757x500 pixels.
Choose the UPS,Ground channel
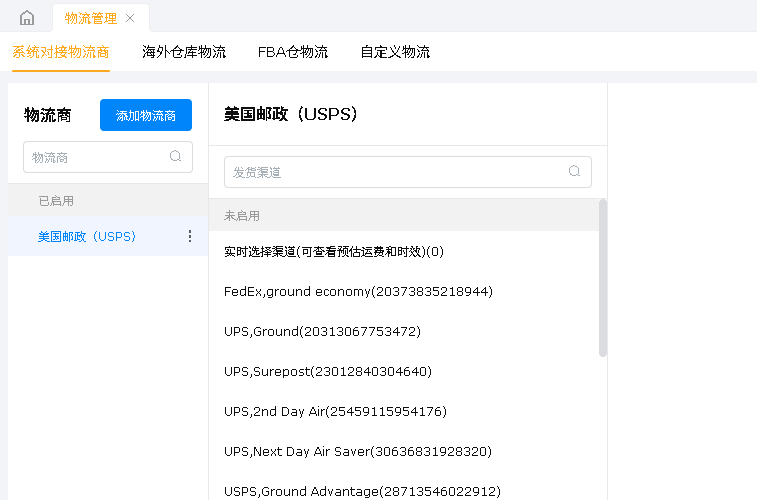point(322,331)
